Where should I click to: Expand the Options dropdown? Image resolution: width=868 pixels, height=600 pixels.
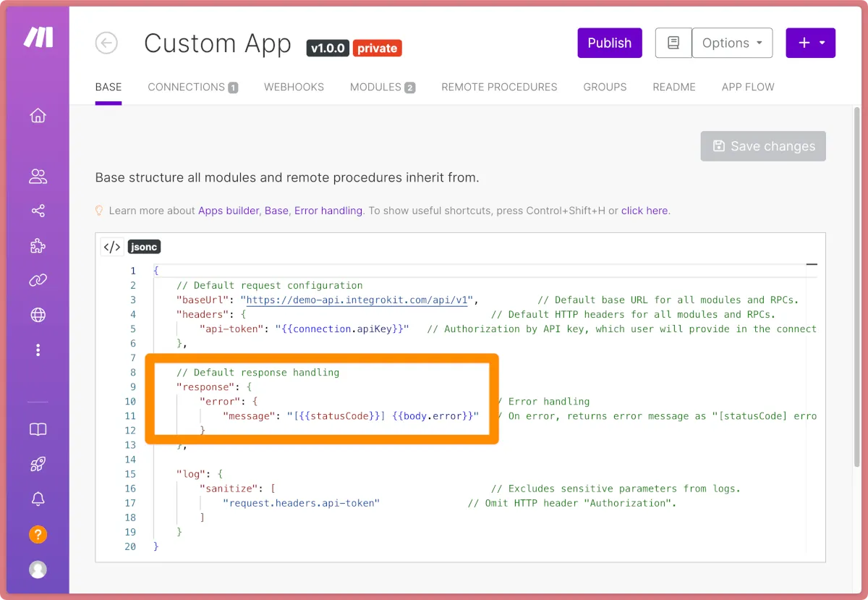(x=732, y=43)
